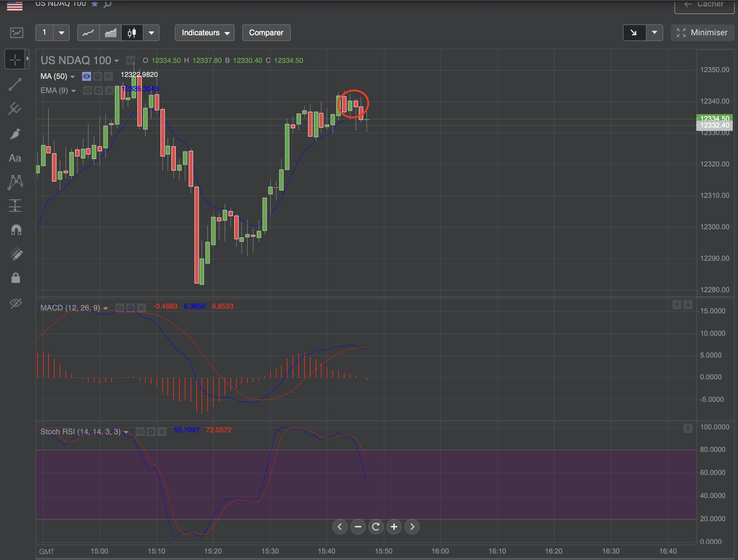Toggle the hide all drawings eye icon
The image size is (738, 560).
16,303
